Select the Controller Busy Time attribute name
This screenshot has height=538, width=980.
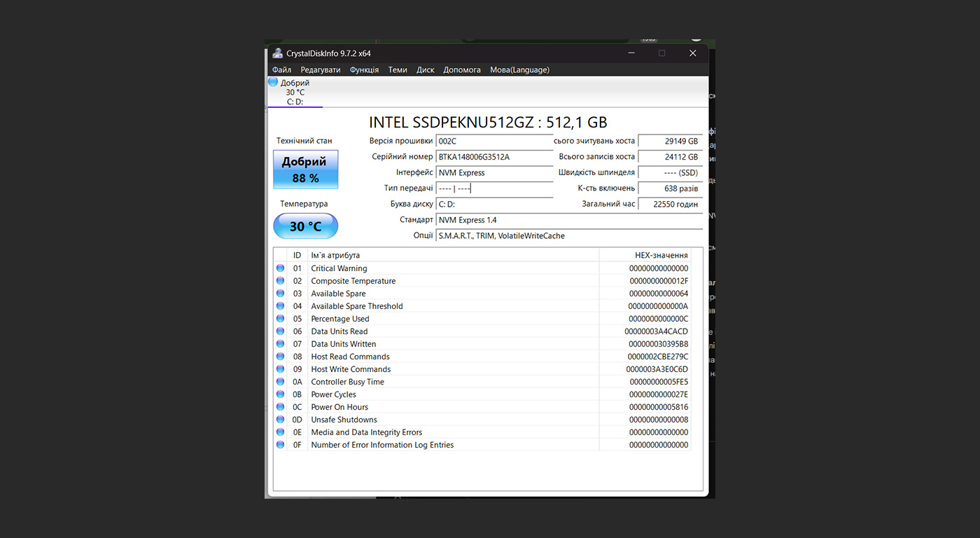click(x=348, y=382)
